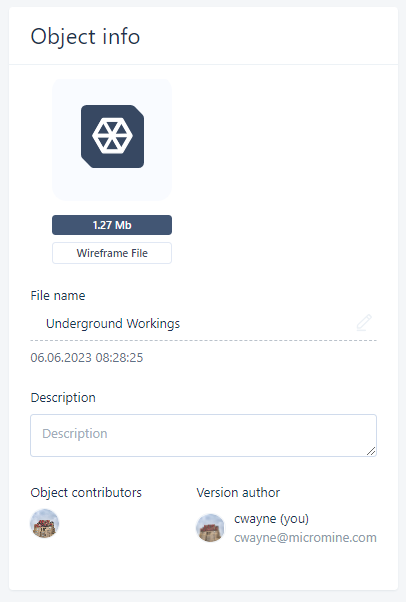Open the Object contributors avatar

45,523
